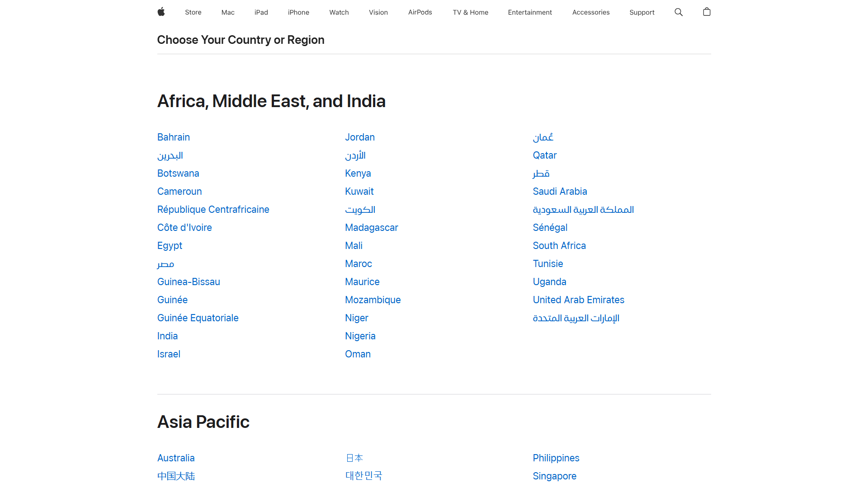
Task: Choose Qatar link
Action: (545, 155)
